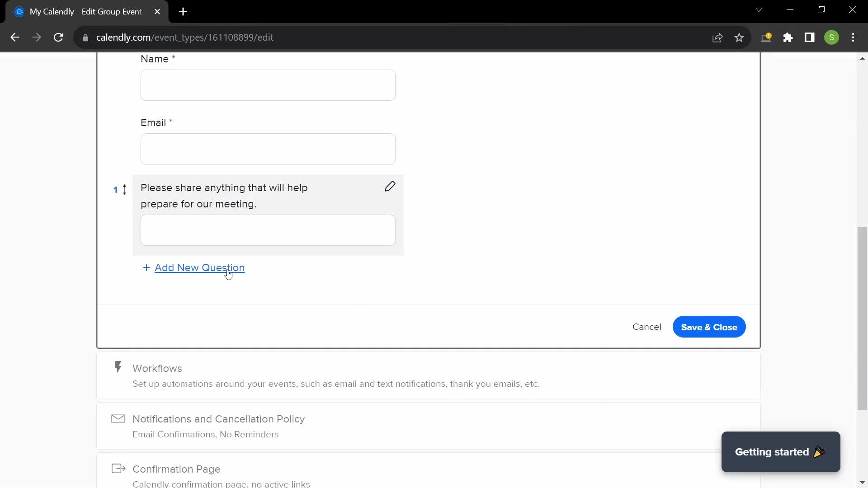The height and width of the screenshot is (488, 868).
Task: Click the meeting preparation text area
Action: [x=268, y=230]
